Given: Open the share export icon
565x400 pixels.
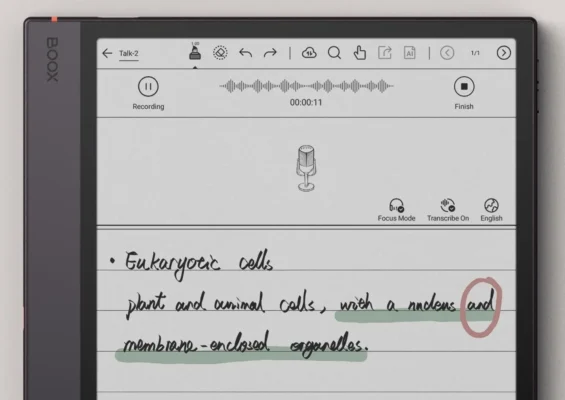Looking at the screenshot, I should click(x=384, y=53).
